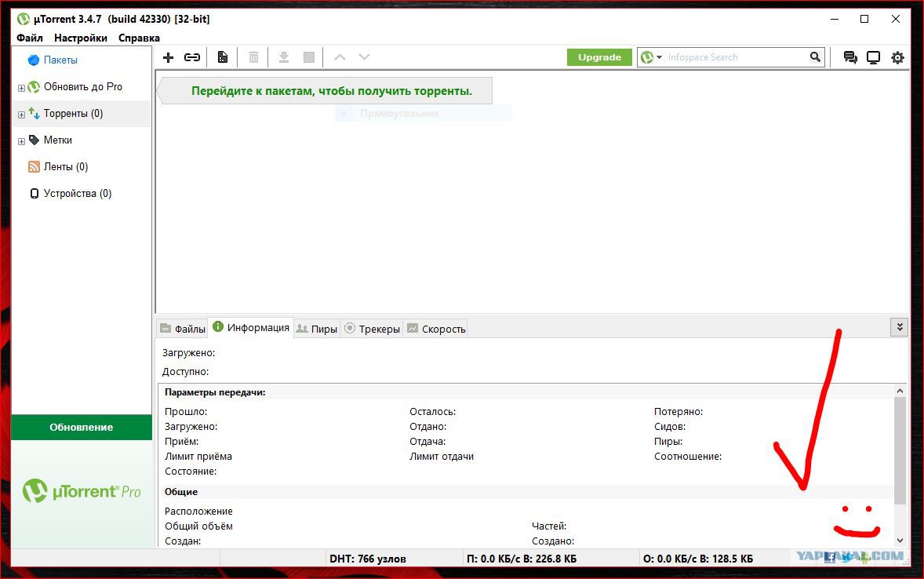Click the 'Расположение' label
The width and height of the screenshot is (924, 579).
coord(198,512)
